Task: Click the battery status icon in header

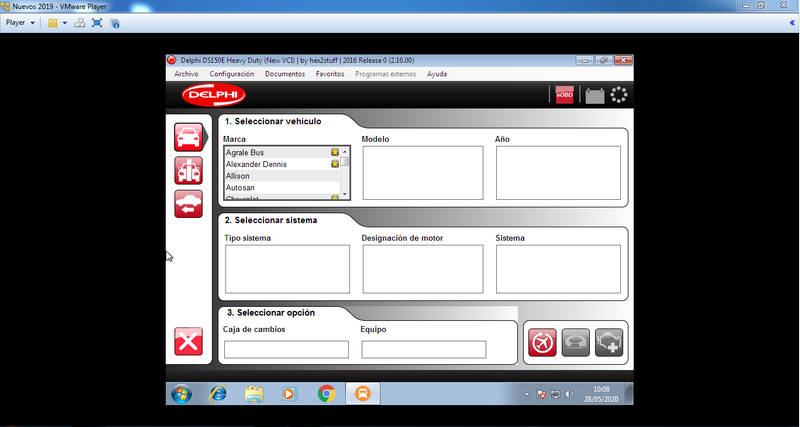Action: click(x=594, y=96)
